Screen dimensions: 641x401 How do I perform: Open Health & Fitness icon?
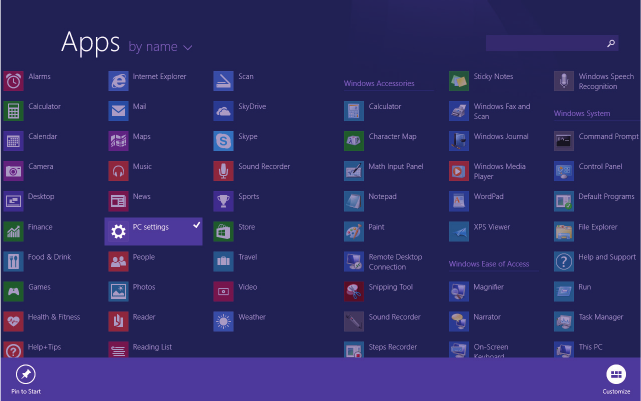13,321
